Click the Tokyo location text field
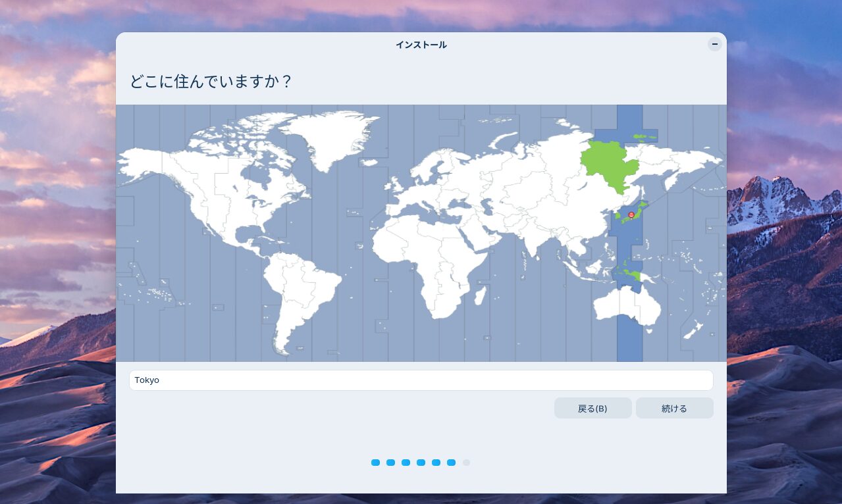The width and height of the screenshot is (842, 504). 421,380
